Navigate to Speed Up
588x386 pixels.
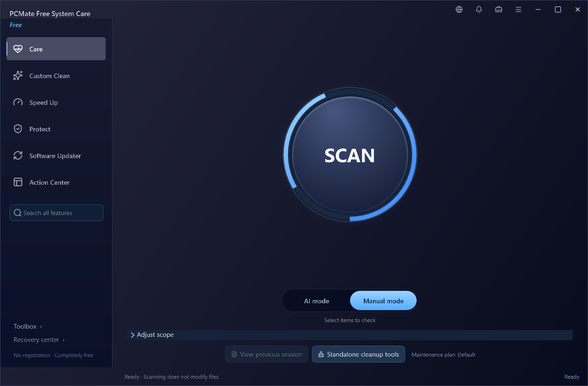tap(56, 102)
